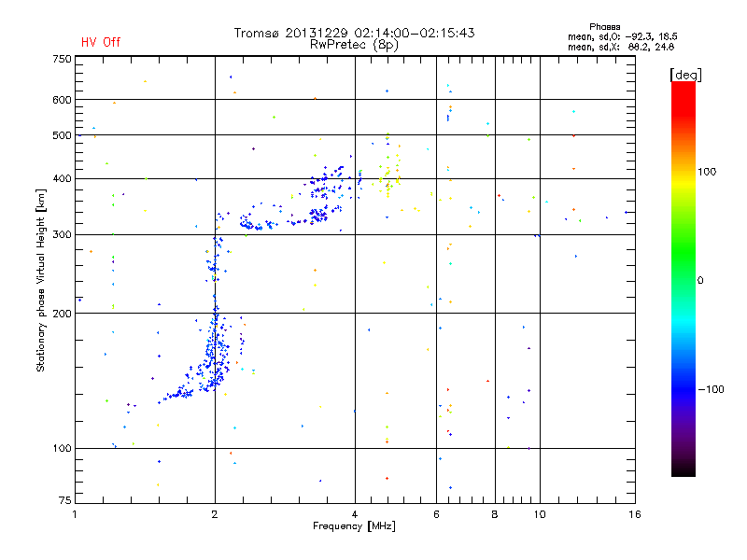The height and width of the screenshot is (560, 747).
Task: Click the -100 tick label on colorbar
Action: (x=710, y=389)
